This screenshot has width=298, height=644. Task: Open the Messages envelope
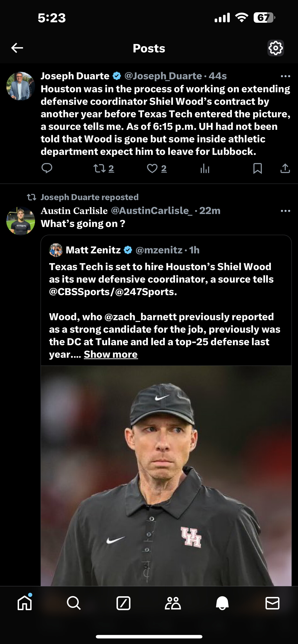(x=272, y=603)
